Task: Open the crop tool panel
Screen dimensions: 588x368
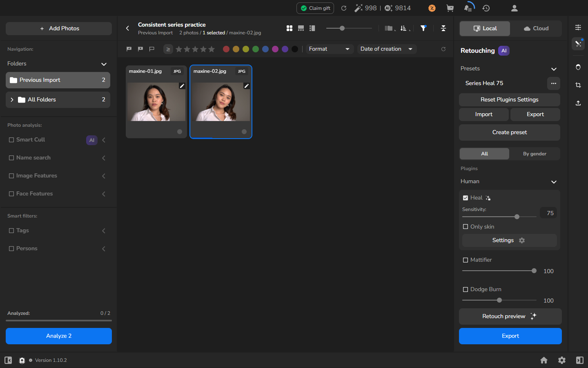Action: tap(578, 85)
